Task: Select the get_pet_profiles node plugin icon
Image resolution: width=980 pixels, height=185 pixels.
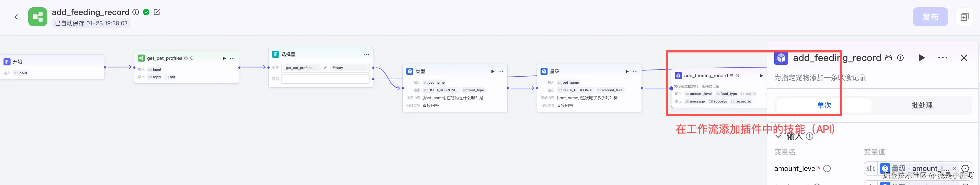Action: [x=141, y=58]
